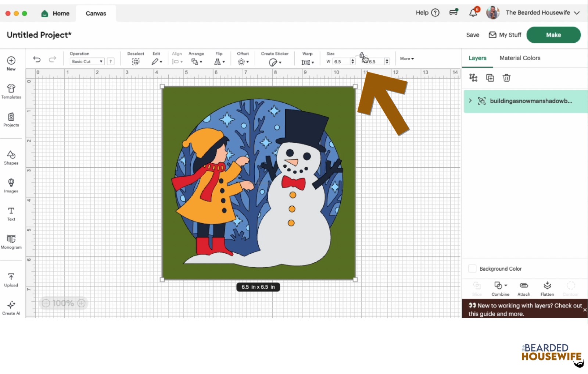Open the Basic Cut operation dropdown
Screen dimensions: 588x374
coord(86,61)
